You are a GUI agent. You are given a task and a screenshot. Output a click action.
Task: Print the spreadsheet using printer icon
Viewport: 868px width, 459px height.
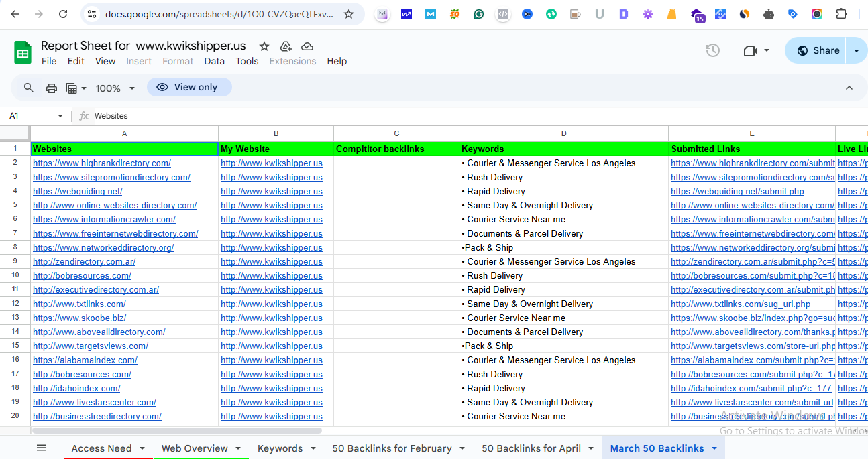click(x=52, y=88)
